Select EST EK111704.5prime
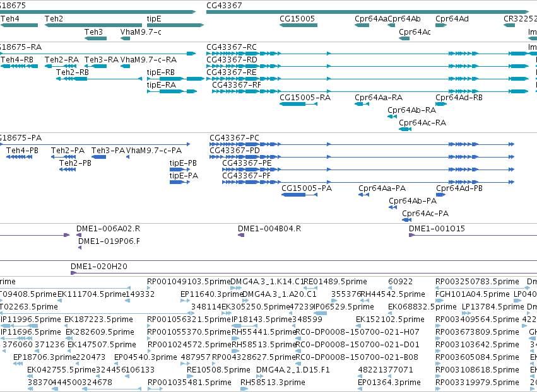Image resolution: width=537 pixels, height=392 pixels. 59,301
